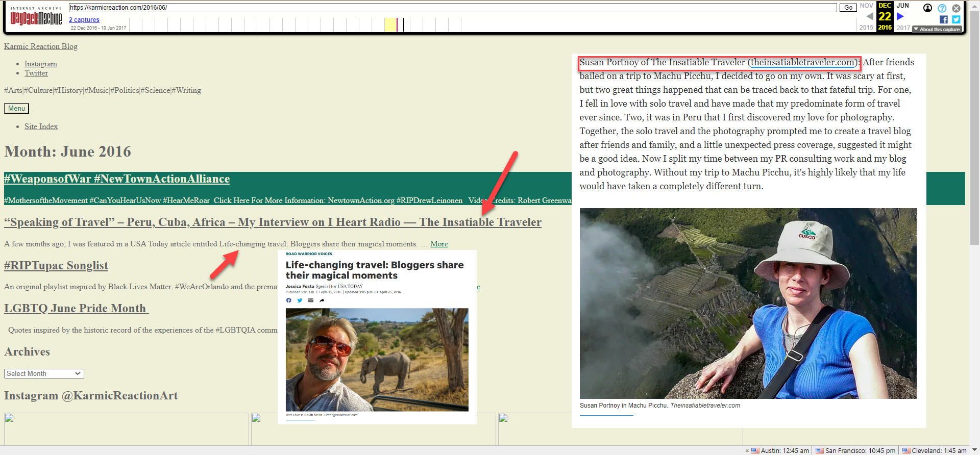Screen dimensions: 980x455
Task: Click San Francisco flag in status bar
Action: (x=820, y=450)
